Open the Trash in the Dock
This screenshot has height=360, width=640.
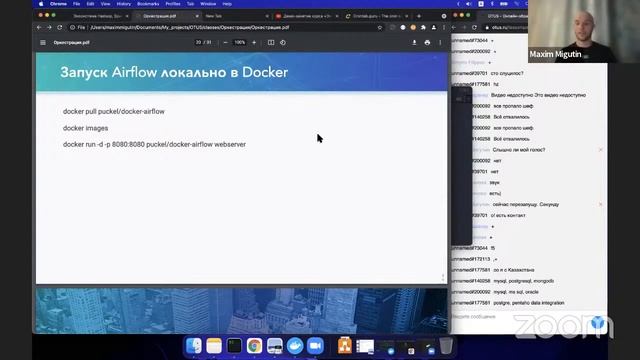(x=446, y=346)
